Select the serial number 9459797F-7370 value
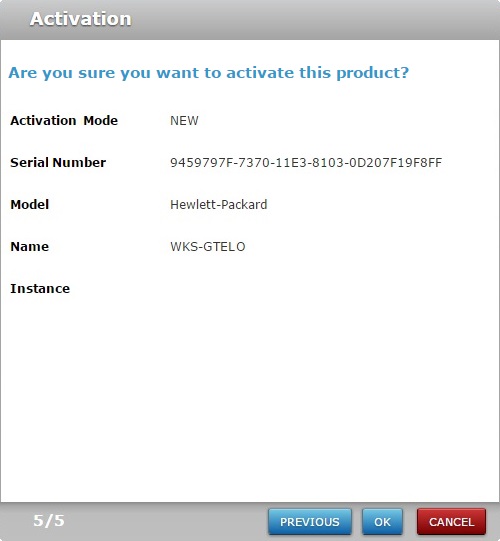This screenshot has width=500, height=541. coord(306,163)
